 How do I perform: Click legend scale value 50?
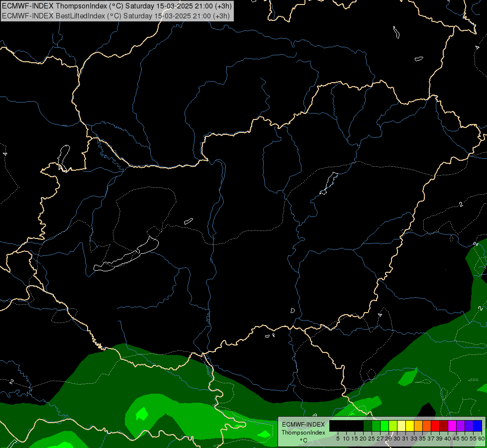tap(465, 439)
